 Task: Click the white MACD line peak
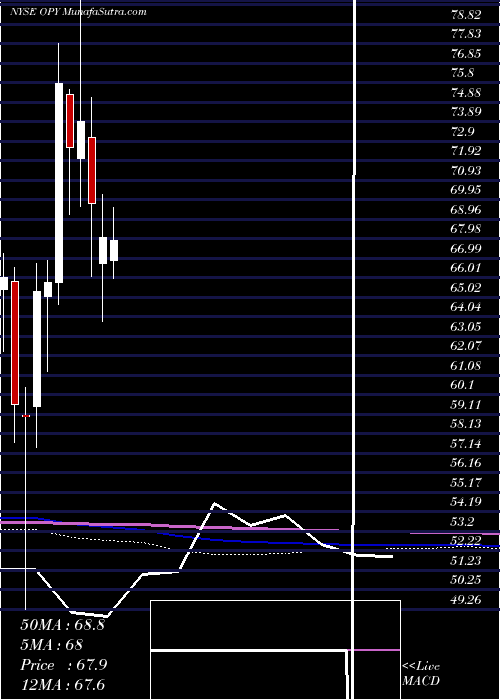pyautogui.click(x=215, y=504)
